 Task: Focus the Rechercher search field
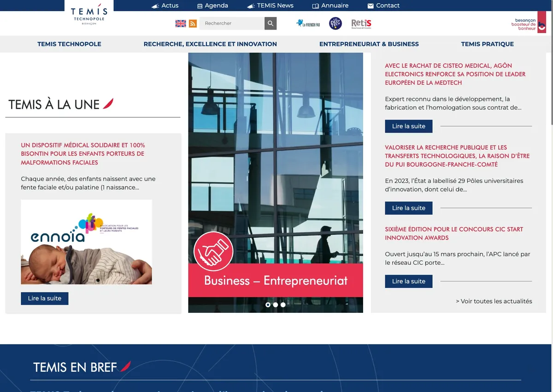click(x=232, y=23)
